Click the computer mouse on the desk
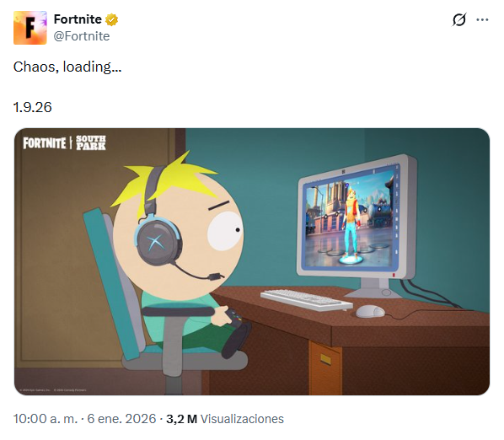The image size is (504, 440). 370,311
